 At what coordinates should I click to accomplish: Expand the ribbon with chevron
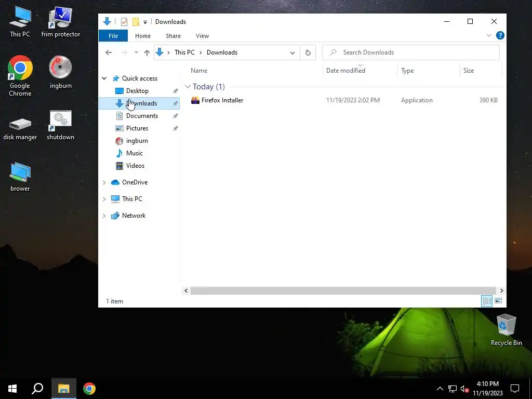[488, 35]
